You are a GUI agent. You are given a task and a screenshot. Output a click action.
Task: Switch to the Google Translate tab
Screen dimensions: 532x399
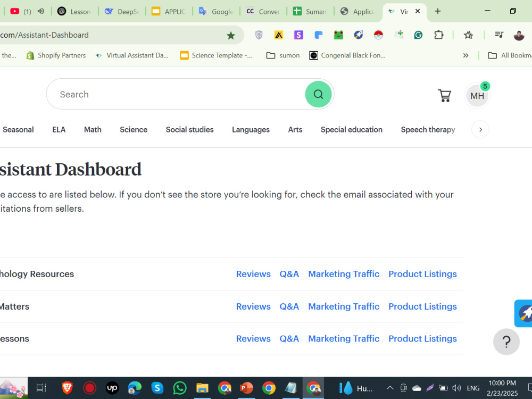click(216, 12)
